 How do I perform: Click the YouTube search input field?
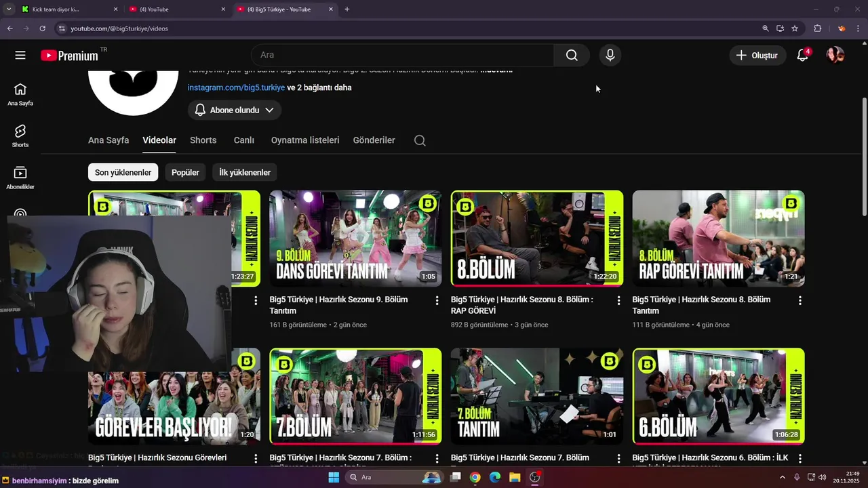[403, 56]
